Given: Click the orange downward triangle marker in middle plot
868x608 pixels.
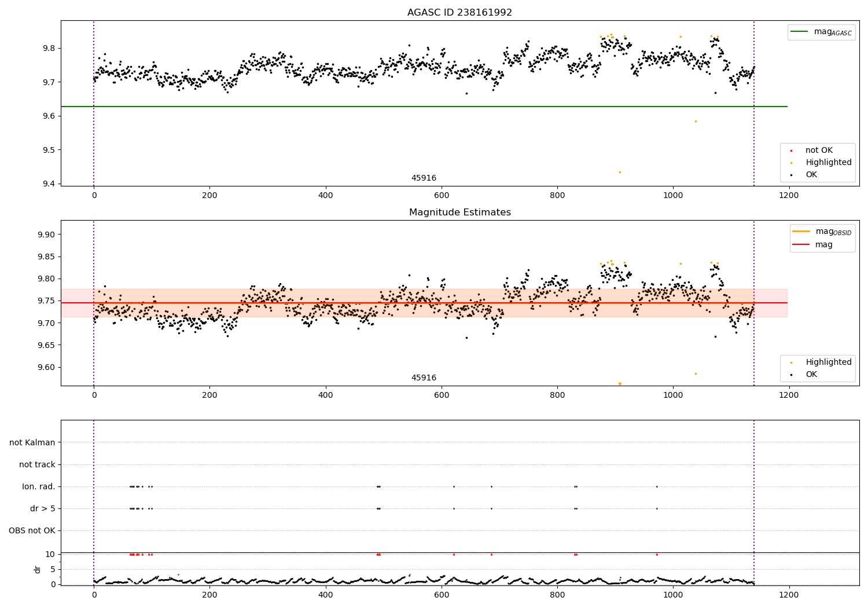Looking at the screenshot, I should (620, 384).
